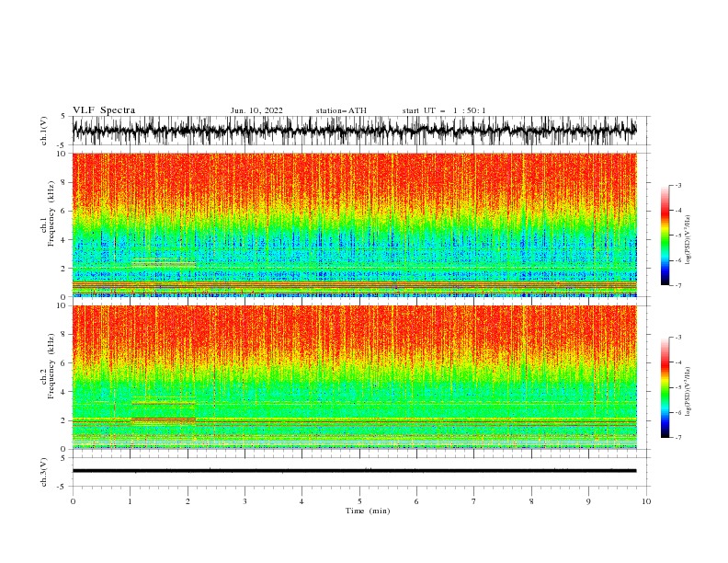
Task: Click the 'log(PSD)(V²/Hz)' label beside the ch.2 color bar
Action: 688,392
